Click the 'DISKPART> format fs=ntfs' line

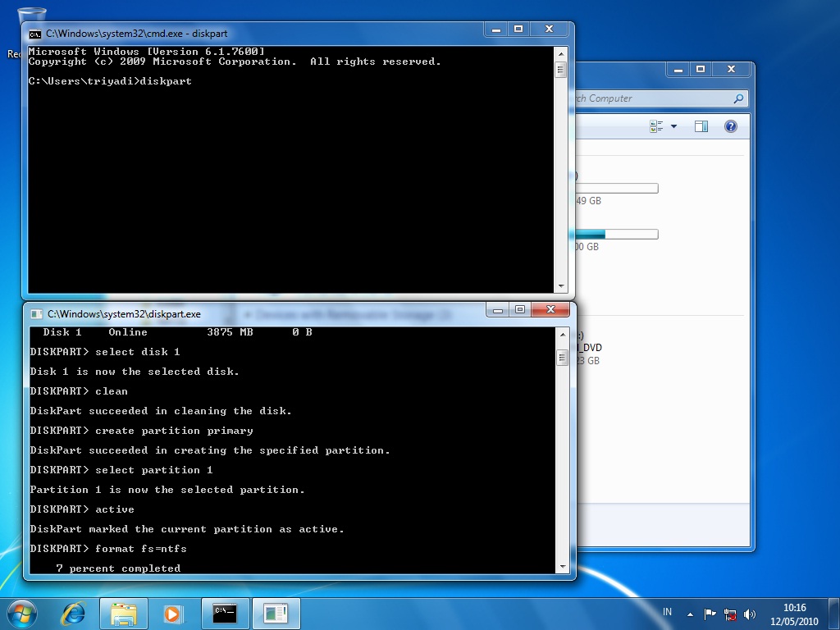click(108, 549)
